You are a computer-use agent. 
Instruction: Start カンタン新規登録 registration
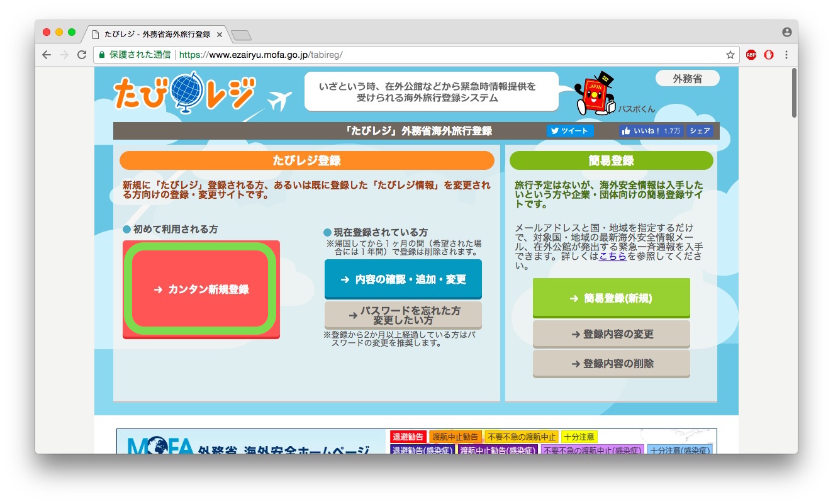pos(201,289)
